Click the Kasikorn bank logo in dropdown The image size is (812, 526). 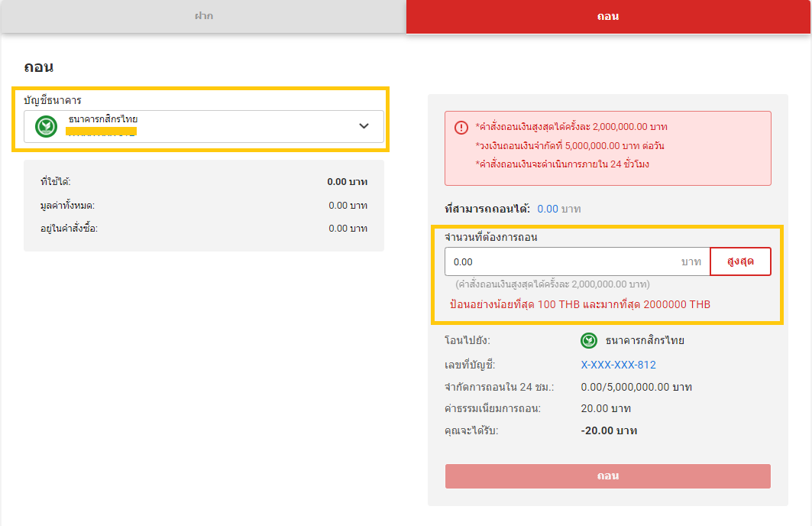click(46, 126)
